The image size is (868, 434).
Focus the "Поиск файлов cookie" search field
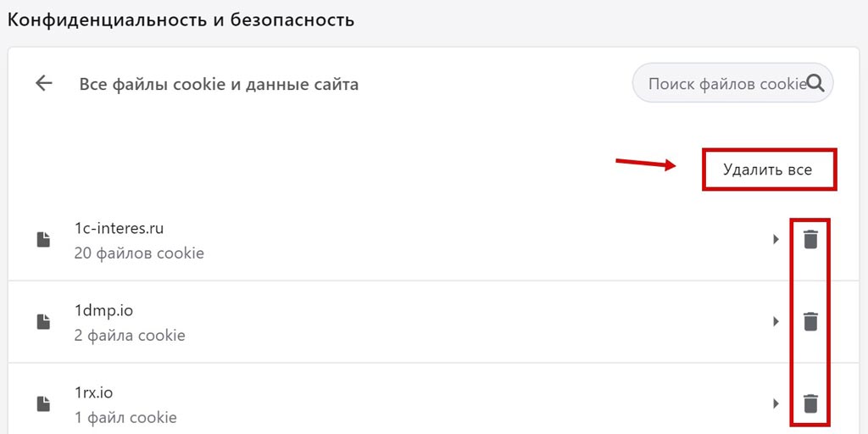[725, 84]
